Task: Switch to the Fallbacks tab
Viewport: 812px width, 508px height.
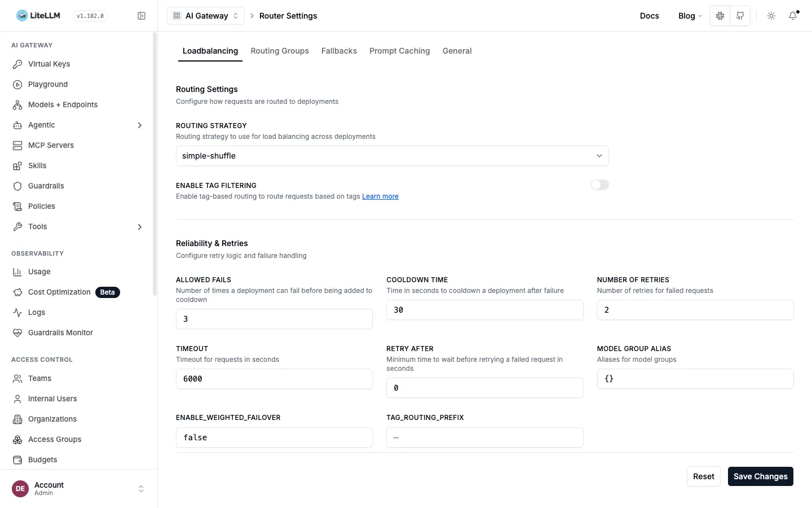Action: coord(339,51)
